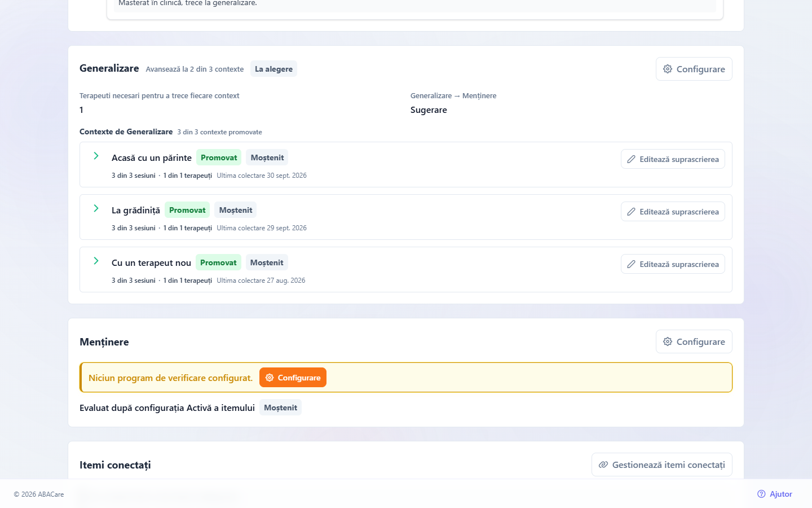This screenshot has height=508, width=812.
Task: Click the question mark help icon
Action: 761,494
